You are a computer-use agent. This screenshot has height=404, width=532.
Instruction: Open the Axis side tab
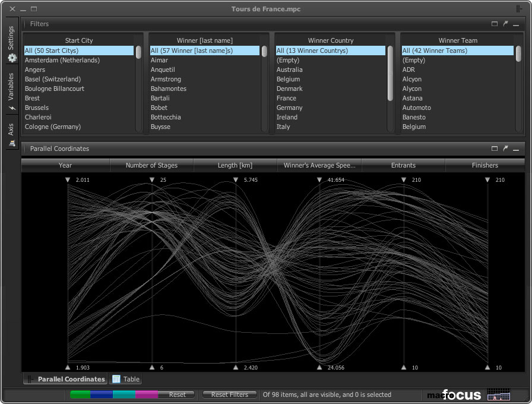pos(11,134)
